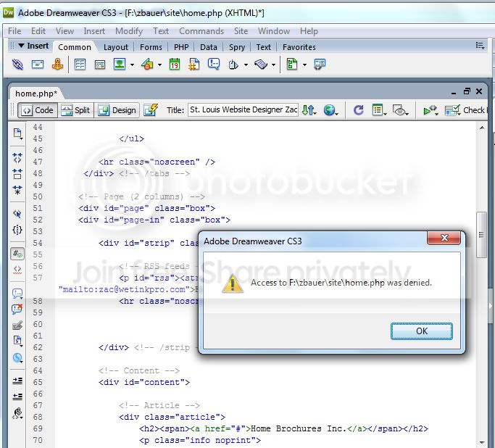Switch to Code view
Screen dimensions: 495x448
point(38,110)
